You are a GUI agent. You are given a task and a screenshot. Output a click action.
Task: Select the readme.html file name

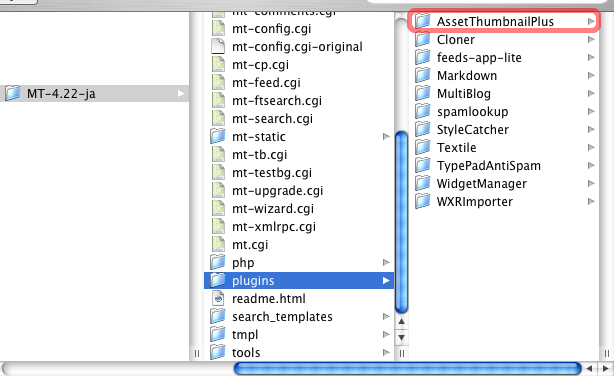point(269,299)
